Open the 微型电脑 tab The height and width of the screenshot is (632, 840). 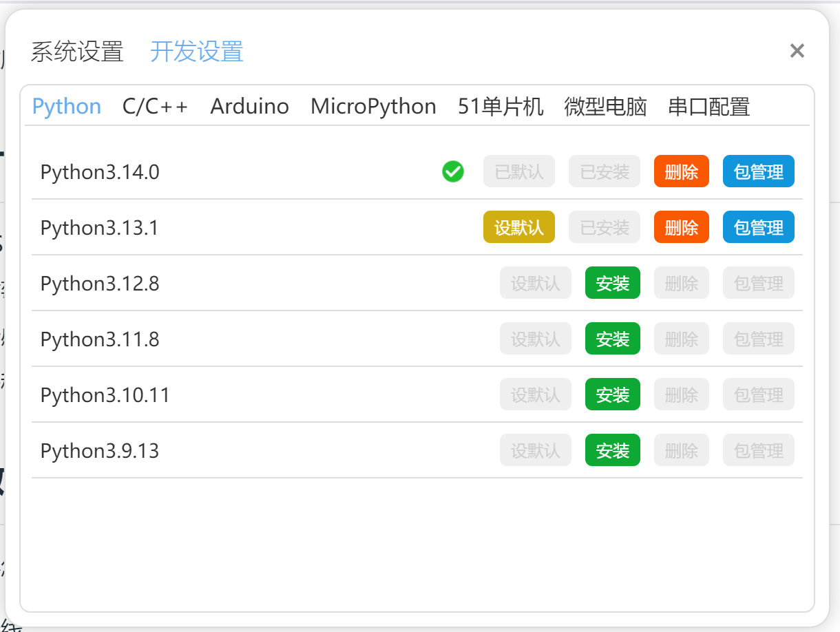point(606,107)
